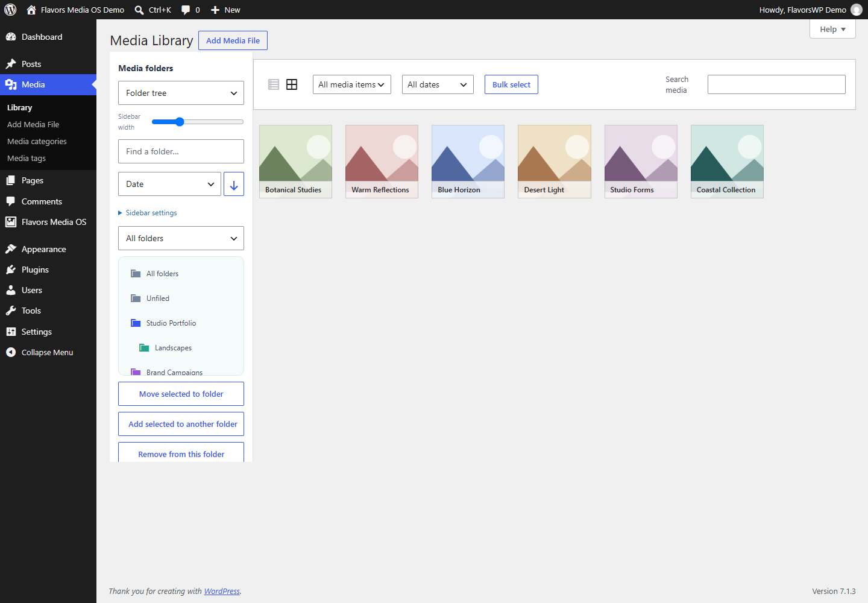Image resolution: width=868 pixels, height=603 pixels.
Task: Click the site home icon in admin bar
Action: (x=31, y=10)
